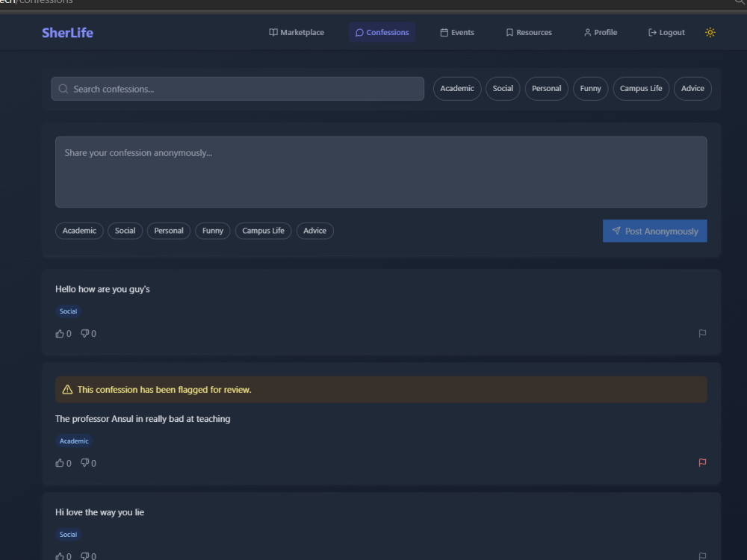
Task: Filter confessions by Academic in search bar
Action: click(x=457, y=89)
